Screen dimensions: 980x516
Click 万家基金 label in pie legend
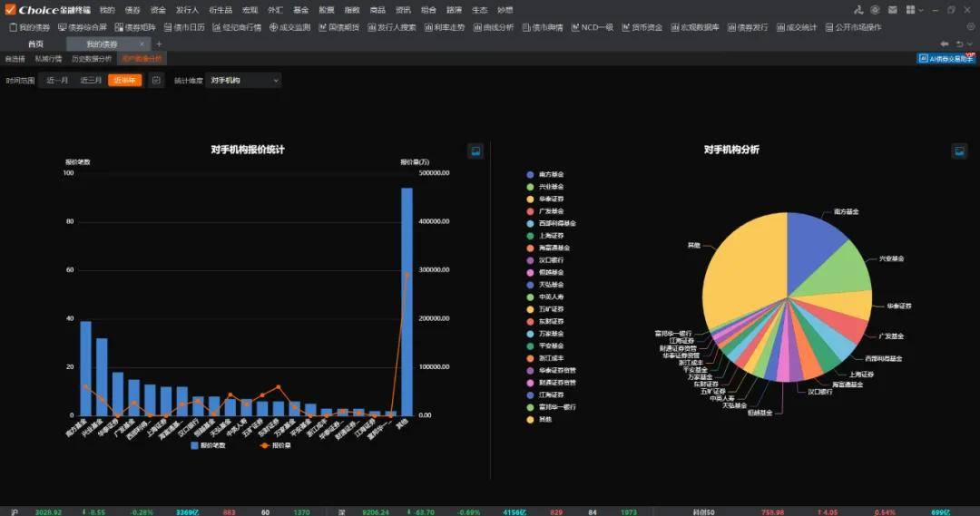pyautogui.click(x=552, y=334)
